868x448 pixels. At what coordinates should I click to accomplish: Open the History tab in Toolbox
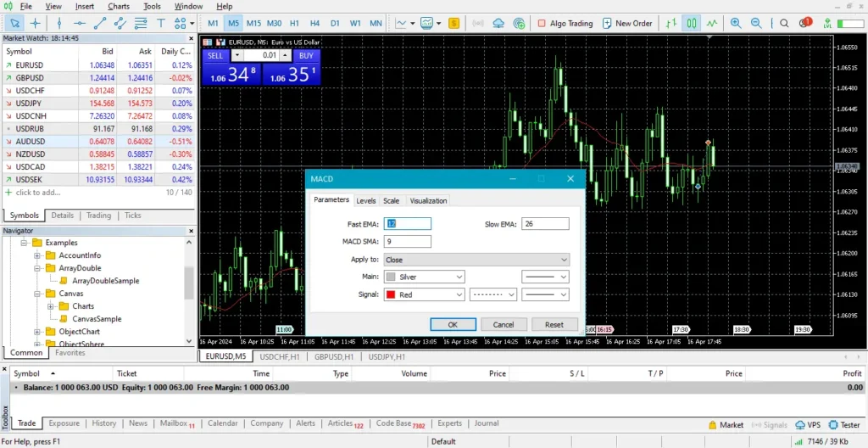[104, 423]
